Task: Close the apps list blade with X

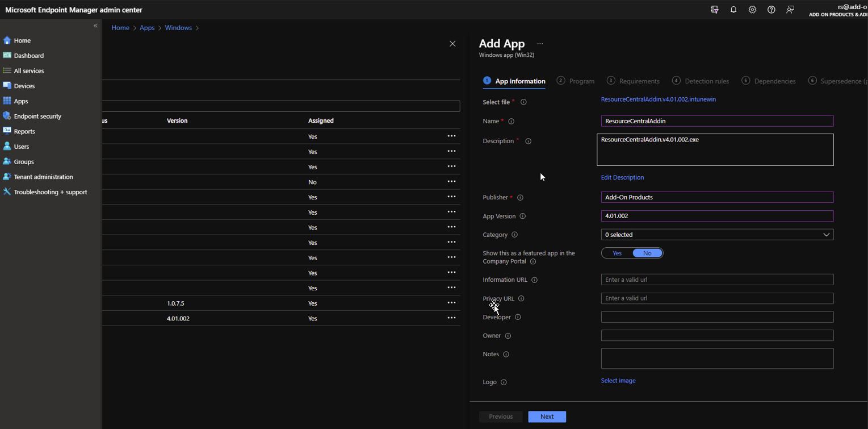Action: 452,44
